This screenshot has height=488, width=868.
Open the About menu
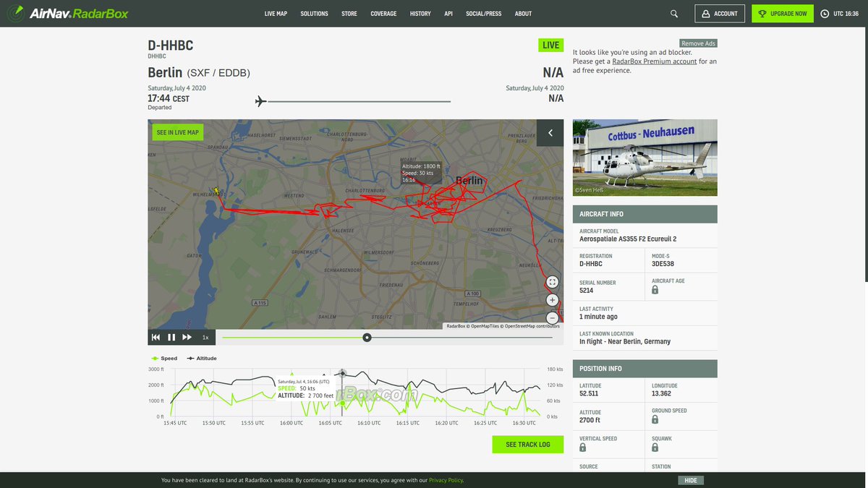[523, 14]
